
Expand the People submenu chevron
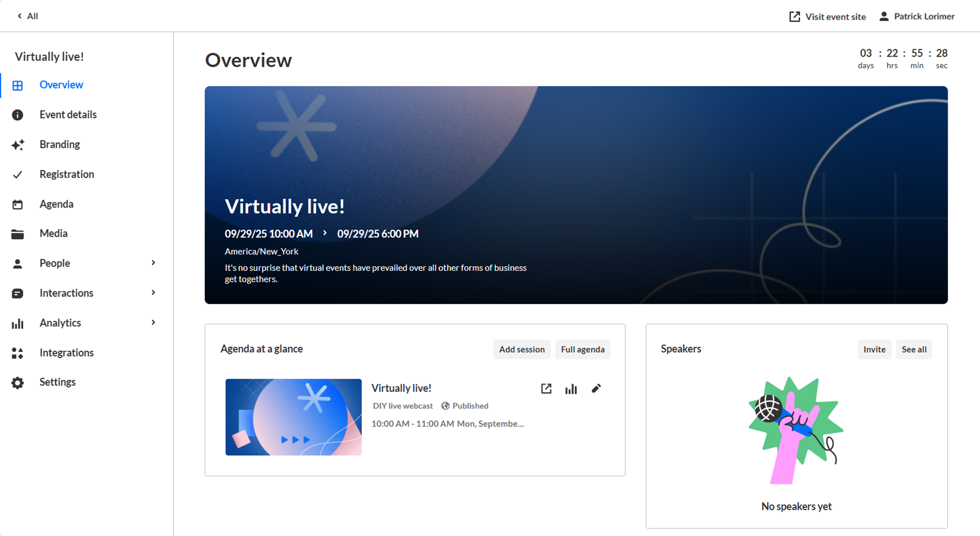click(x=153, y=263)
